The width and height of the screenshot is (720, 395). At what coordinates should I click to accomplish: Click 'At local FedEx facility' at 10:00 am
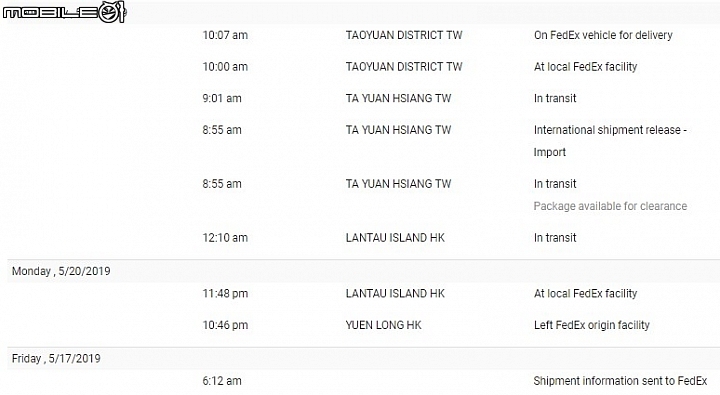tap(585, 67)
